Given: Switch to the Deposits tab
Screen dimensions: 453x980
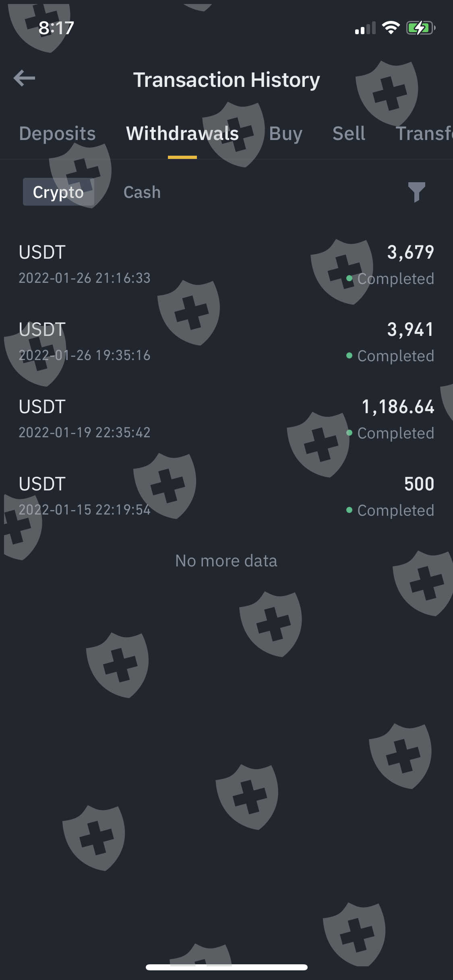Looking at the screenshot, I should click(57, 134).
